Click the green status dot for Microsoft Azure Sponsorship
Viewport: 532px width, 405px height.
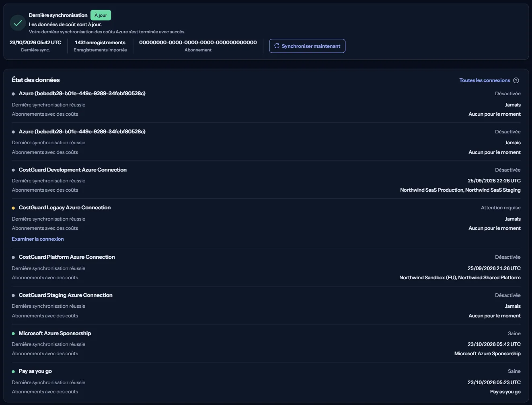click(13, 333)
